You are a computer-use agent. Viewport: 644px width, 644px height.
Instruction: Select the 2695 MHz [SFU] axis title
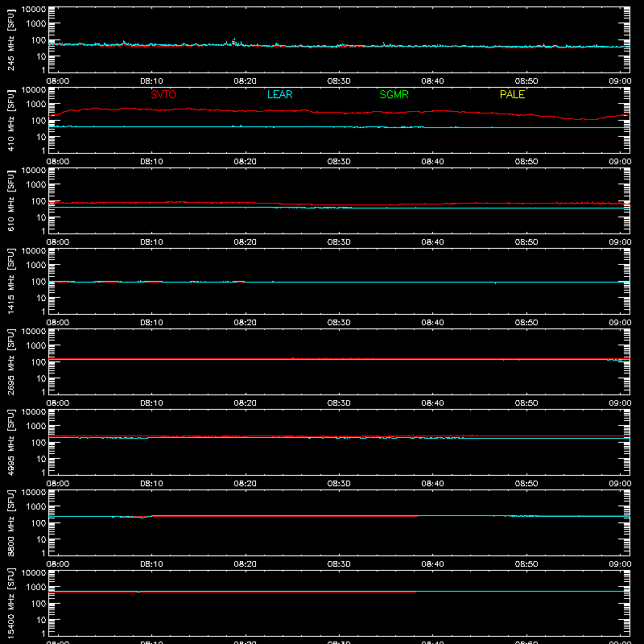click(10, 361)
